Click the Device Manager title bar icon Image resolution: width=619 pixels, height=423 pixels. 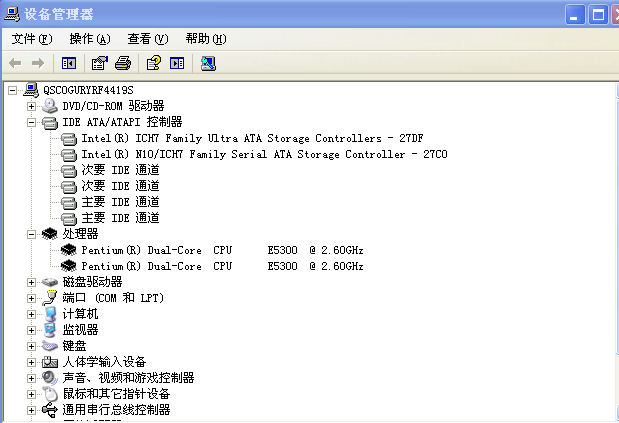[12, 13]
